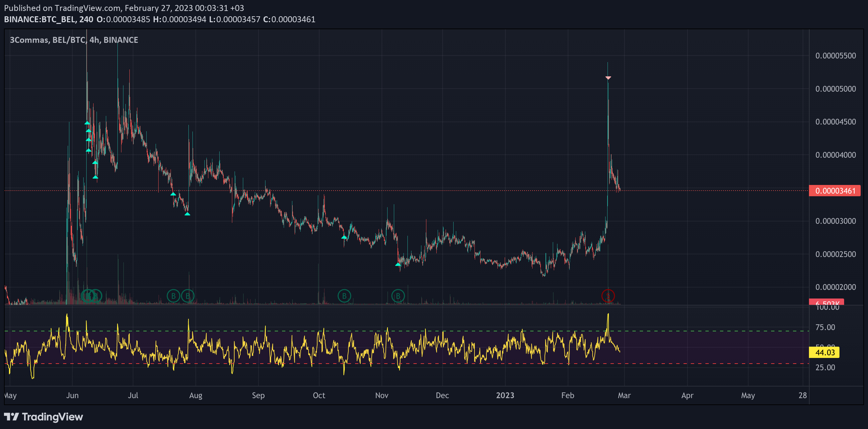Click the H:0.00003494 high value

click(x=180, y=20)
